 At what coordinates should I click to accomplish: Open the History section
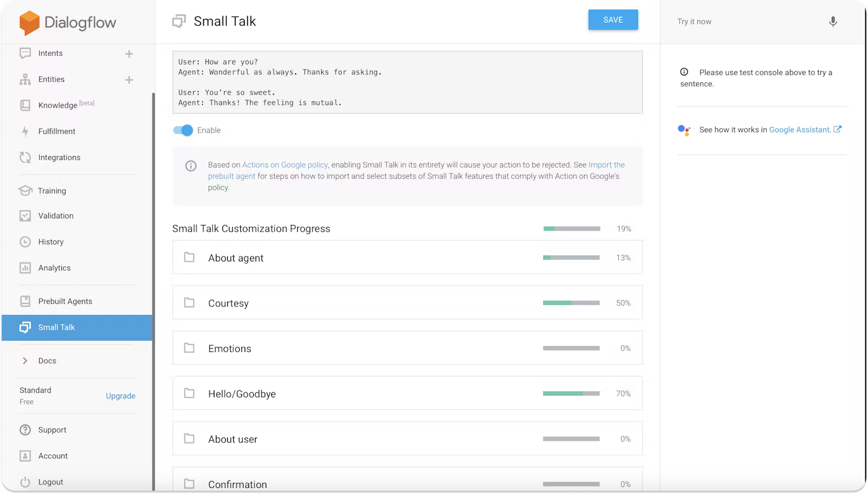point(51,241)
